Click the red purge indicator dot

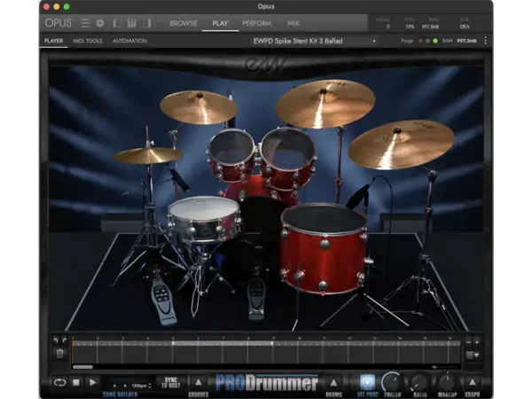(420, 41)
